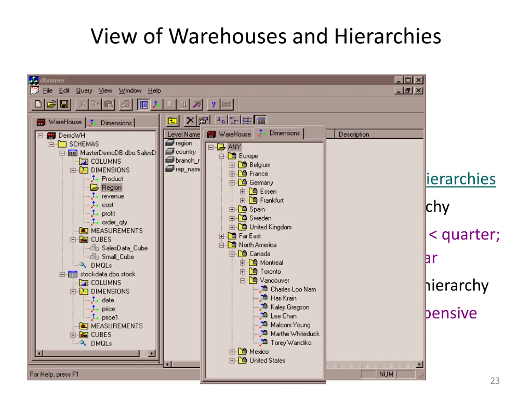This screenshot has width=532, height=399.
Task: Switch to small icons view
Action: (x=234, y=120)
